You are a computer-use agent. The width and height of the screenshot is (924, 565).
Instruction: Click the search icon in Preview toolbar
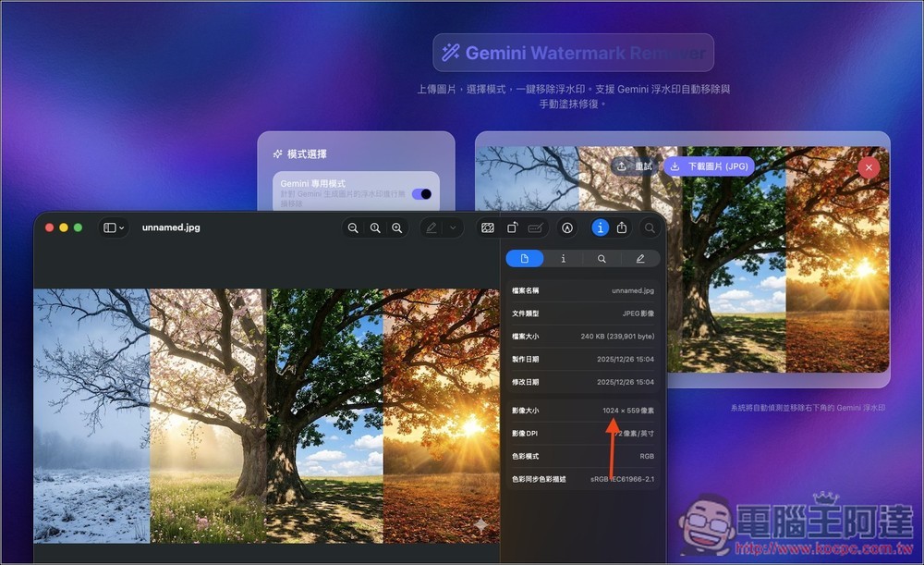(650, 227)
